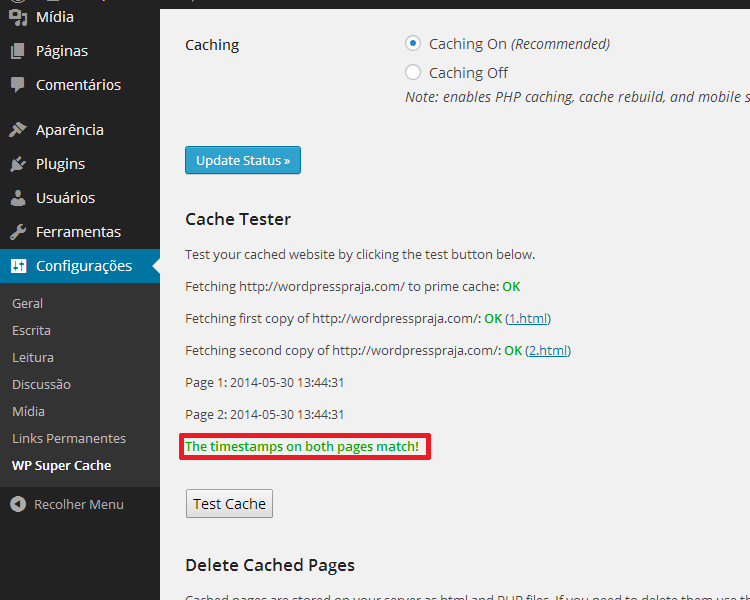Click 'Test your cached website' instruction text

click(360, 254)
